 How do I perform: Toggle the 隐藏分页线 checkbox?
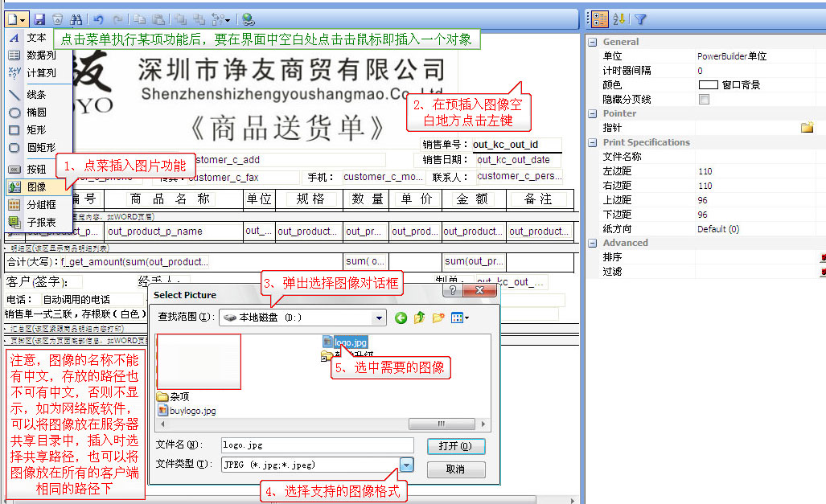[705, 100]
